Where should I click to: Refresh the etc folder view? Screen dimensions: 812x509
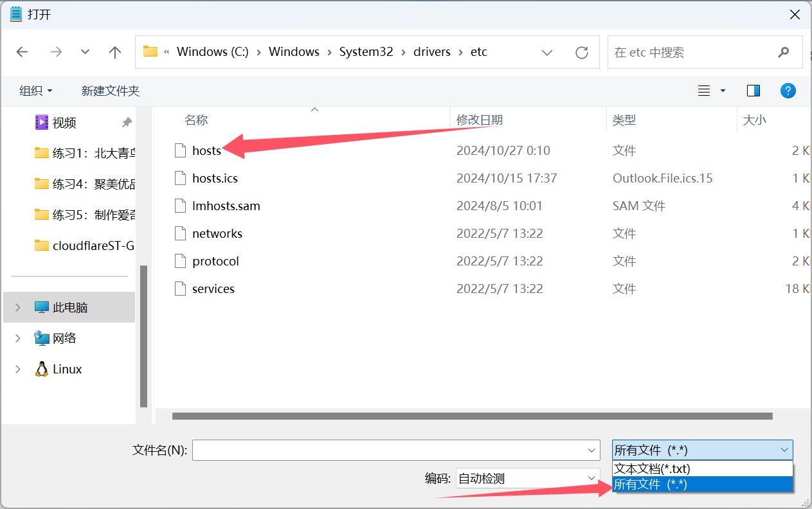[x=582, y=52]
